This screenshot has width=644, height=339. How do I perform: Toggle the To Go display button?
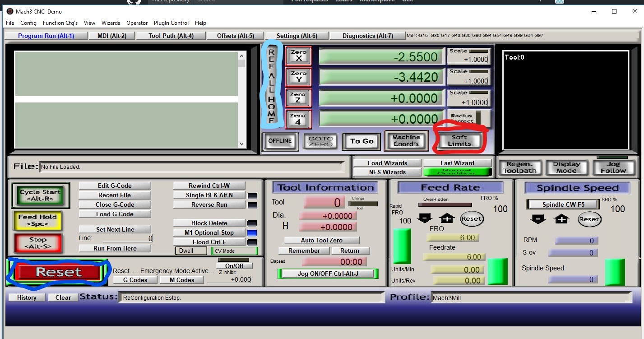pyautogui.click(x=361, y=141)
